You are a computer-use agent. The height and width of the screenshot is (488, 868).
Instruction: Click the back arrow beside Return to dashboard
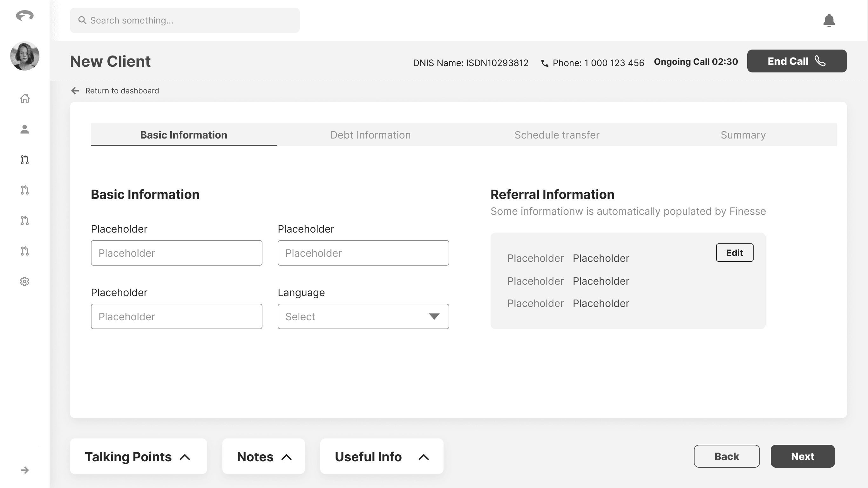[75, 91]
